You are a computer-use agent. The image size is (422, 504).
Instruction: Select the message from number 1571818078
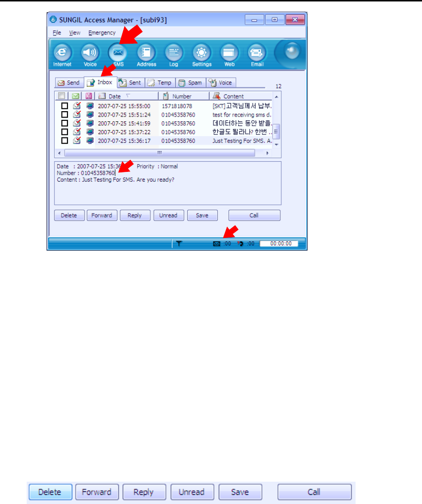click(x=164, y=106)
